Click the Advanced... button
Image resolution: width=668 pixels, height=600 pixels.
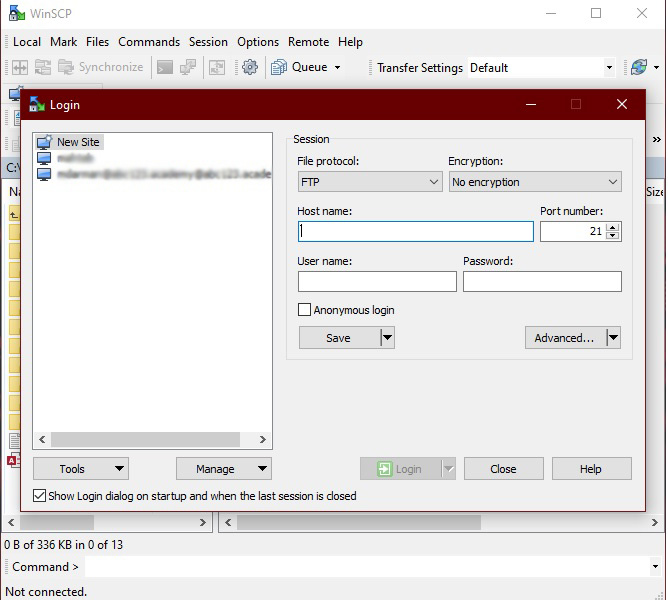(x=564, y=338)
